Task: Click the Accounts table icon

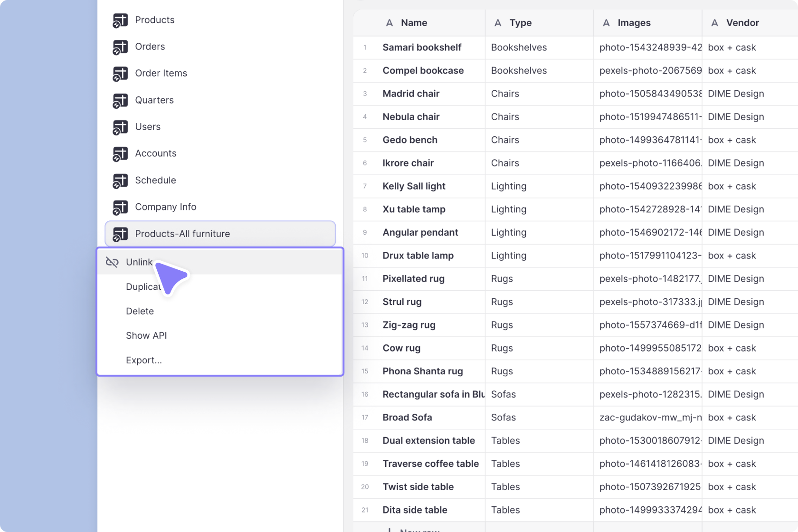Action: pyautogui.click(x=120, y=154)
